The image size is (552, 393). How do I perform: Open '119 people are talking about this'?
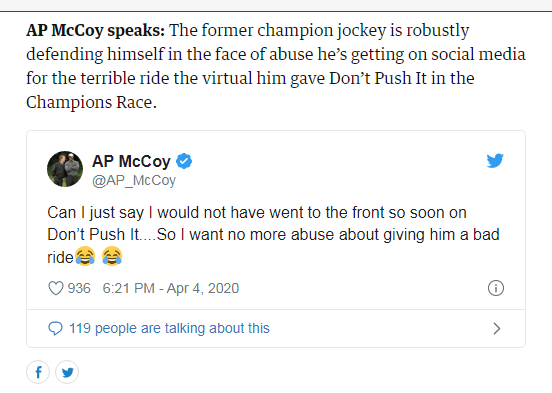169,328
